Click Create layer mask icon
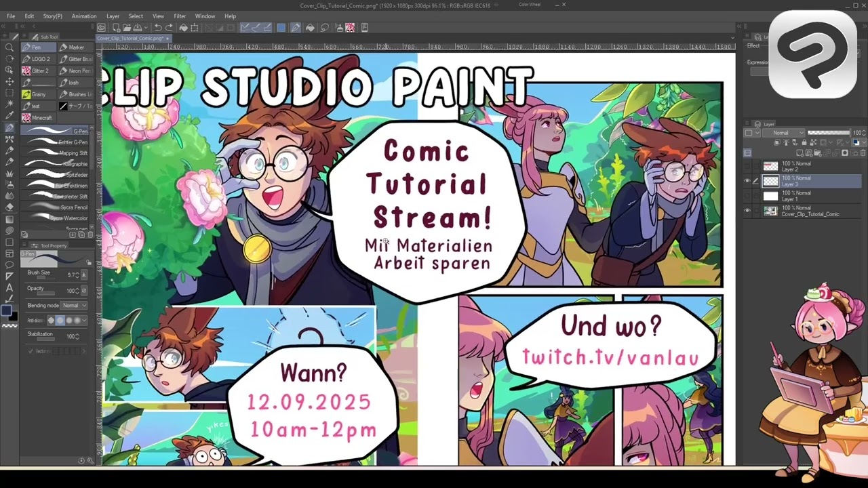The height and width of the screenshot is (488, 868). coord(845,153)
